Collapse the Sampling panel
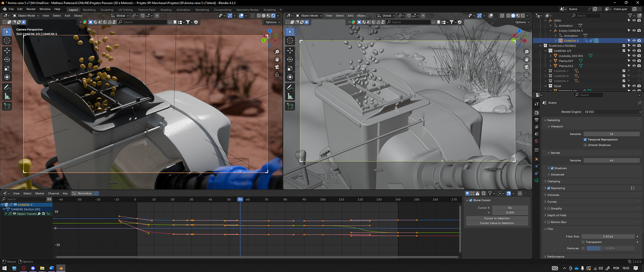Image resolution: width=644 pixels, height=272 pixels. pyautogui.click(x=545, y=120)
